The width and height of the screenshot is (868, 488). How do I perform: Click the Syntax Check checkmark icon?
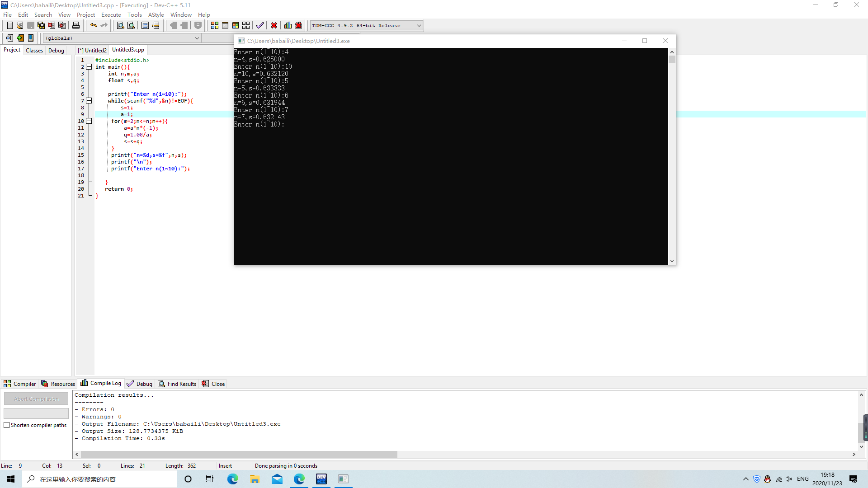tap(260, 25)
